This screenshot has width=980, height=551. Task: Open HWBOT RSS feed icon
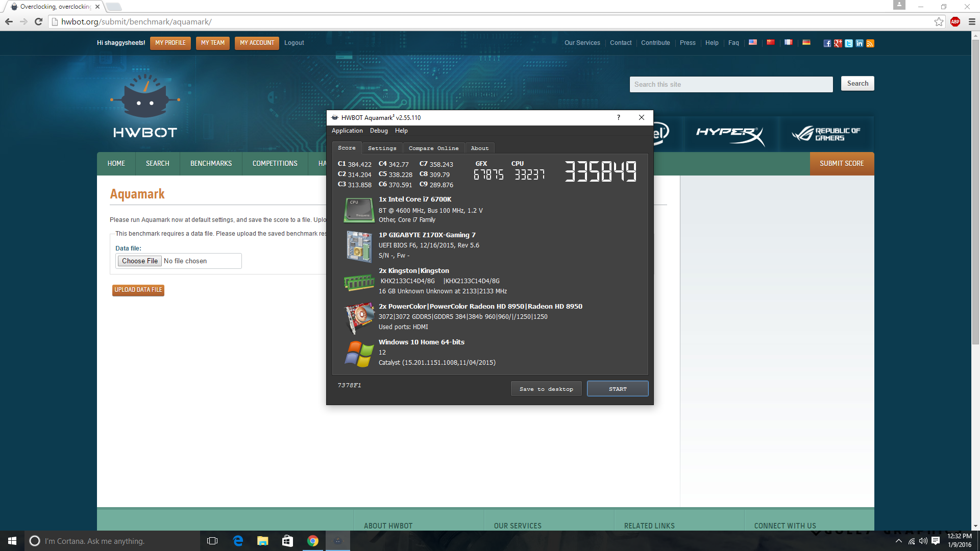[870, 43]
